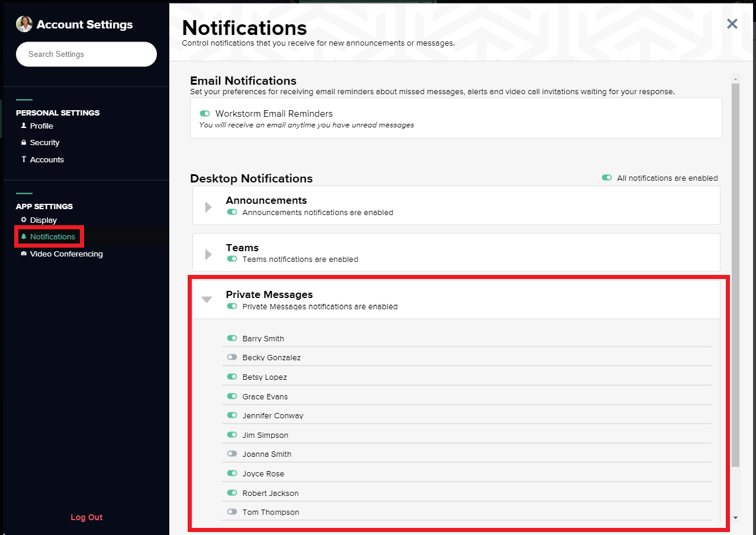Open the Security settings page
This screenshot has height=535, width=756.
click(x=45, y=143)
